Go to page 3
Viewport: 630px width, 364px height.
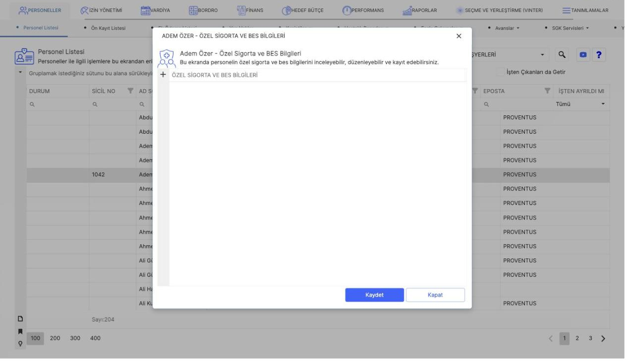click(x=590, y=339)
